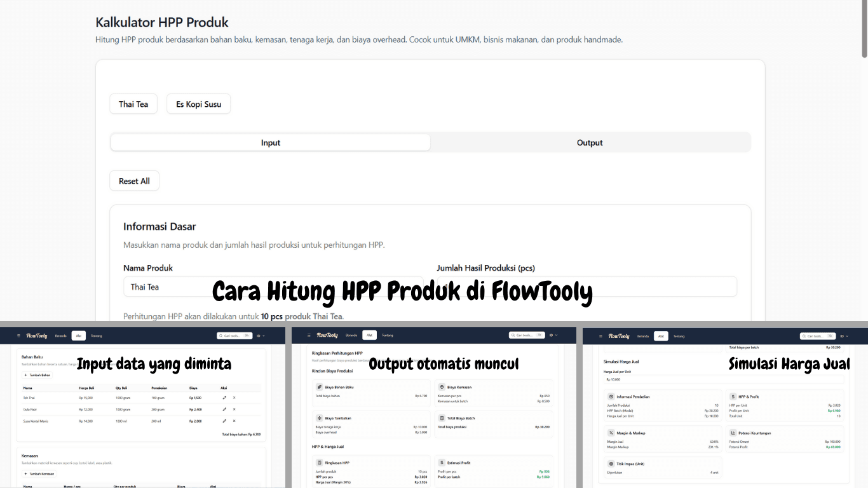Delete Susu Kental Manis row with X icon
Image resolution: width=868 pixels, height=488 pixels.
pos(234,421)
